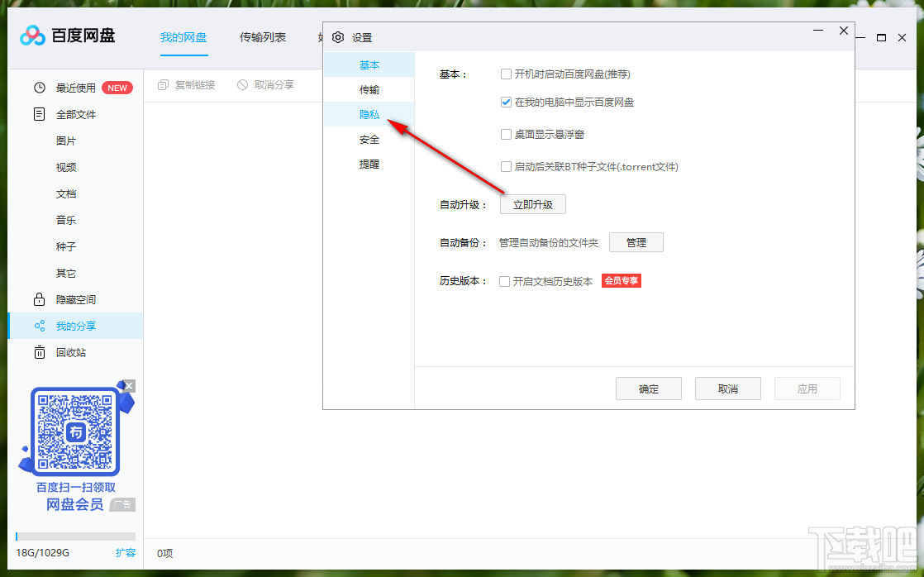This screenshot has height=577, width=924.
Task: Click the 取消 button
Action: [x=728, y=389]
